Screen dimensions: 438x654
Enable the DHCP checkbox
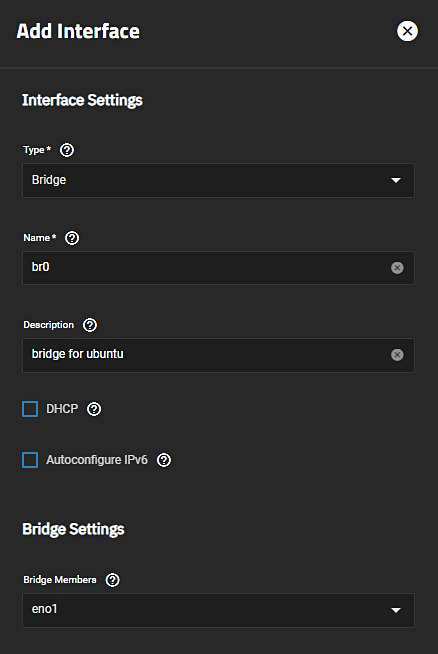click(30, 409)
